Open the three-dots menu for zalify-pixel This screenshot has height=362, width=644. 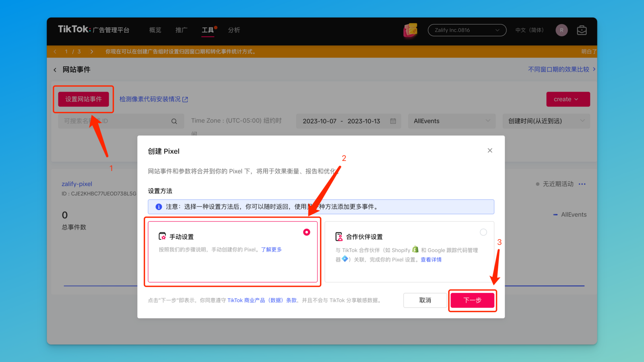582,184
